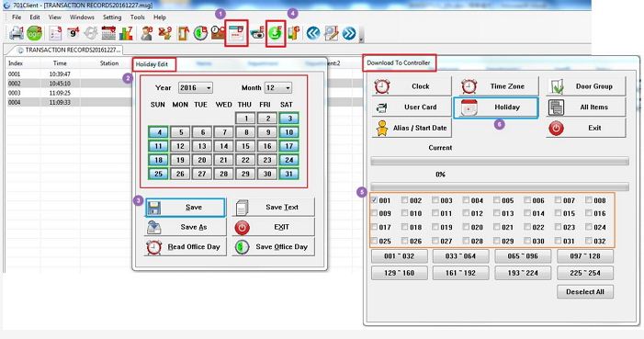
Task: Uncheck controller 001 checkbox
Action: 374,200
